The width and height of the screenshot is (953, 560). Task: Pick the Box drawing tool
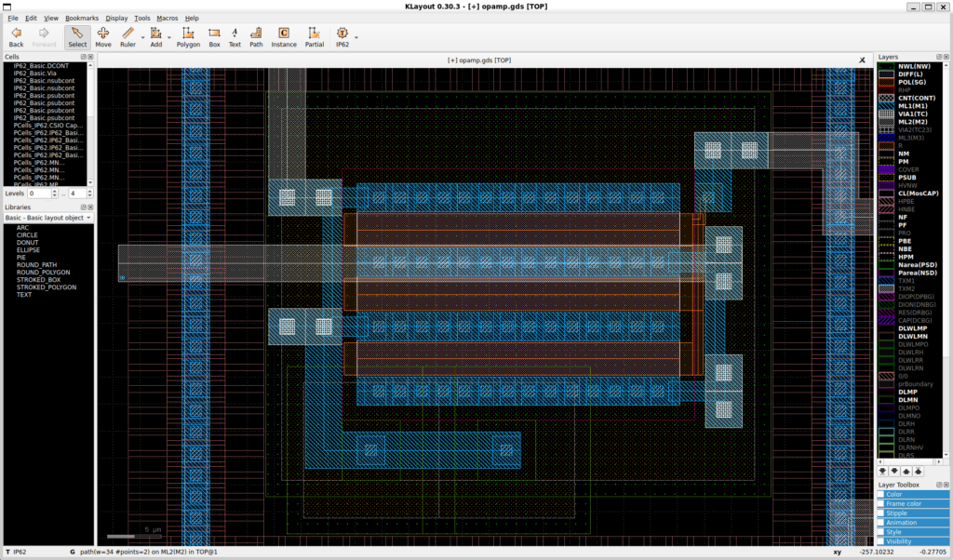(x=214, y=36)
